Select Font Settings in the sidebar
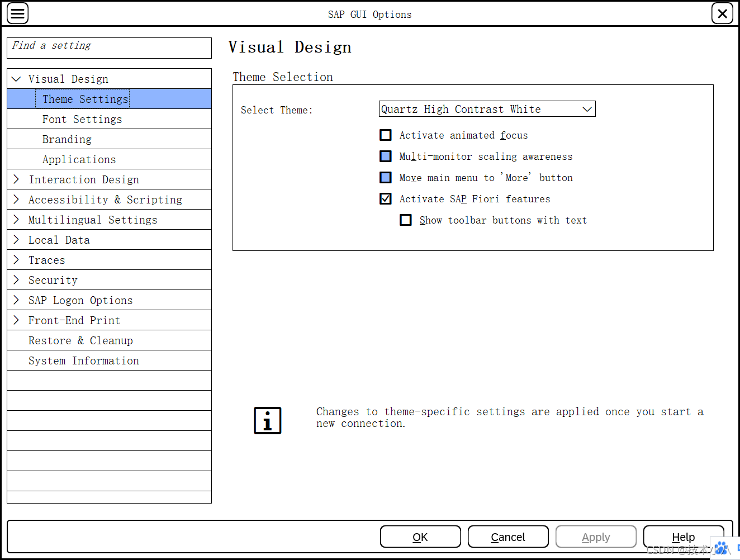The width and height of the screenshot is (740, 560). (x=82, y=119)
